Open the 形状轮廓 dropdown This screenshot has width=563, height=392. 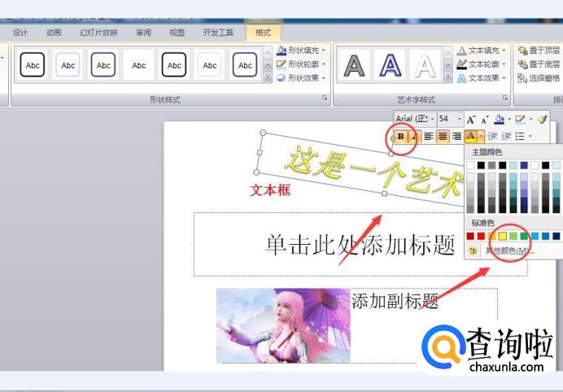coord(301,64)
